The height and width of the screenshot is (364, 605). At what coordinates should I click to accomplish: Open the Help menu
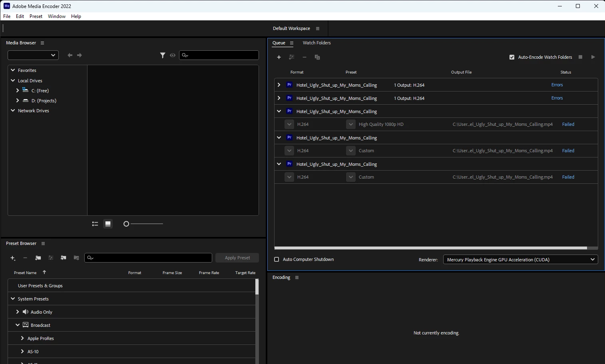(x=76, y=16)
